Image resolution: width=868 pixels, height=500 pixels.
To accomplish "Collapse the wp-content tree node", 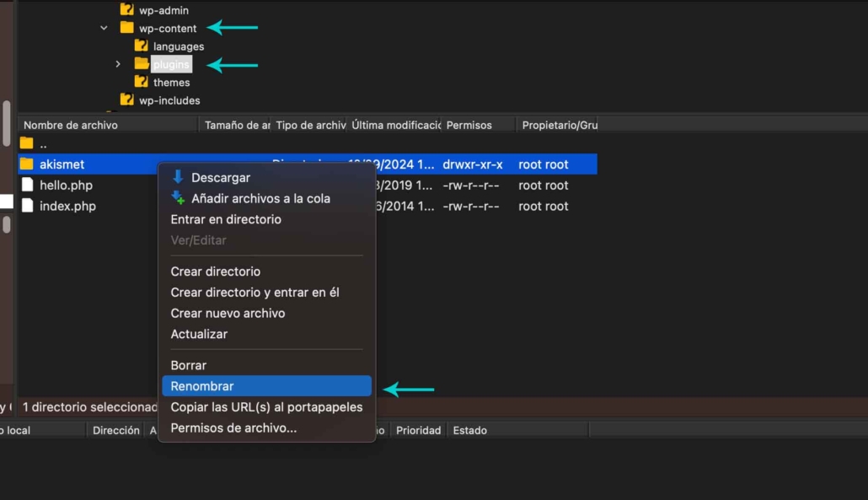I will tap(104, 28).
